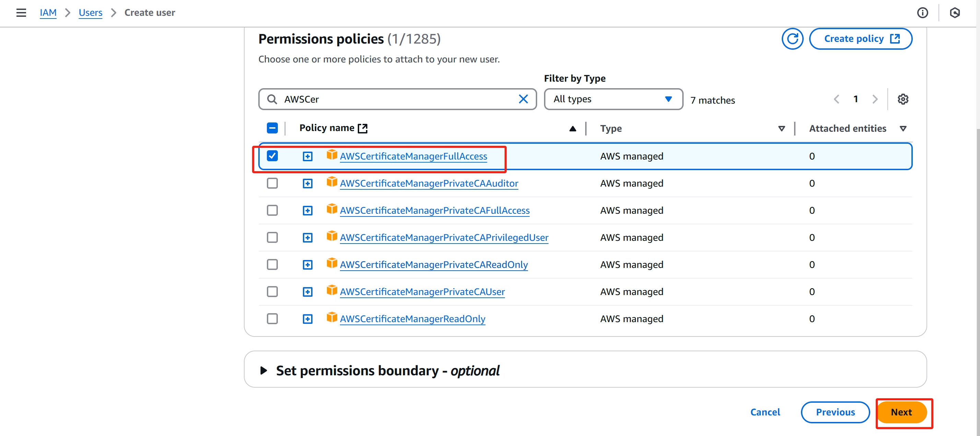Refresh the permissions policies list
The image size is (980, 436).
coord(792,39)
